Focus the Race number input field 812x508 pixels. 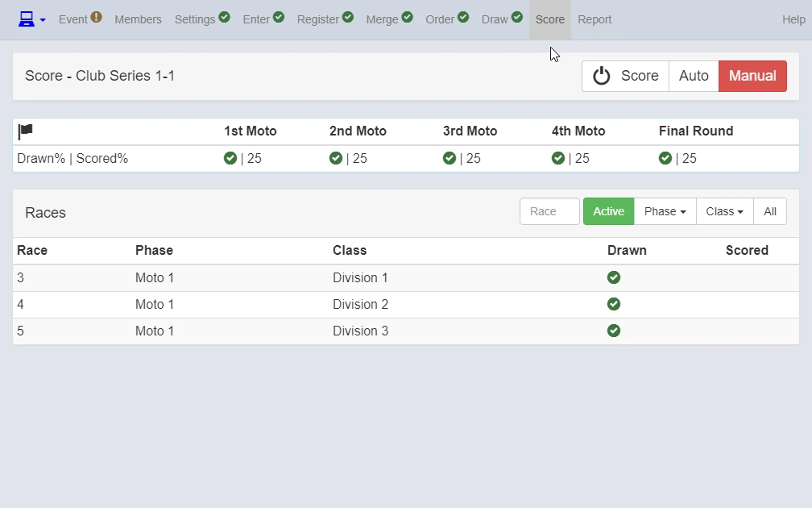pos(549,211)
